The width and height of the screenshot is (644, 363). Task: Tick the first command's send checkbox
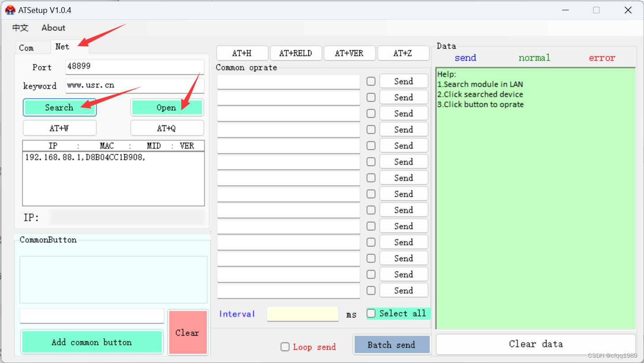(371, 81)
